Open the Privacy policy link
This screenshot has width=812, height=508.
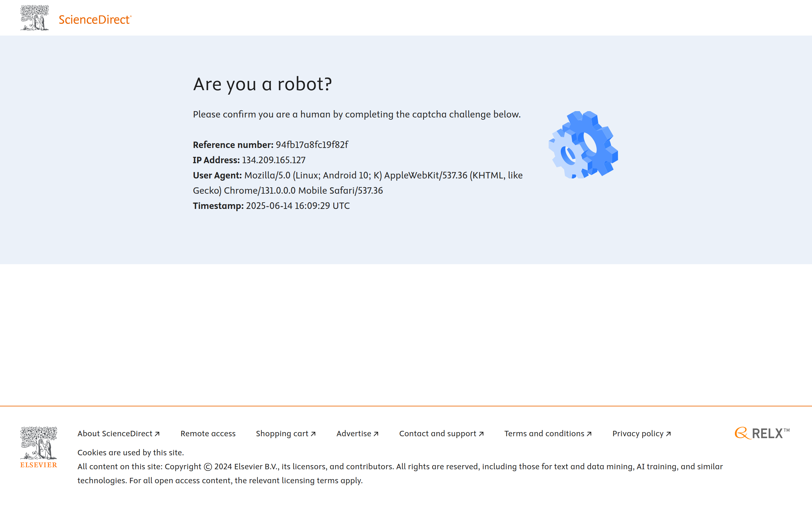(x=642, y=433)
